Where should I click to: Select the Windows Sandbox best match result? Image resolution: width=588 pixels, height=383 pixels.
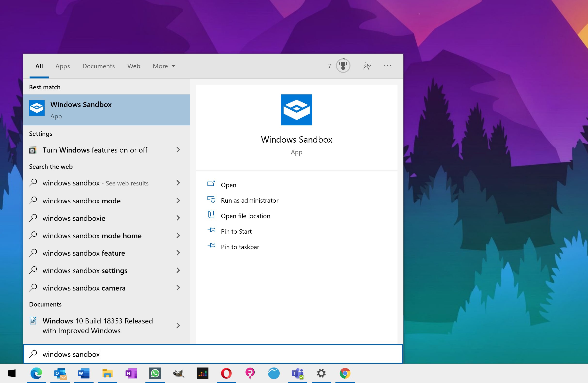pyautogui.click(x=106, y=110)
